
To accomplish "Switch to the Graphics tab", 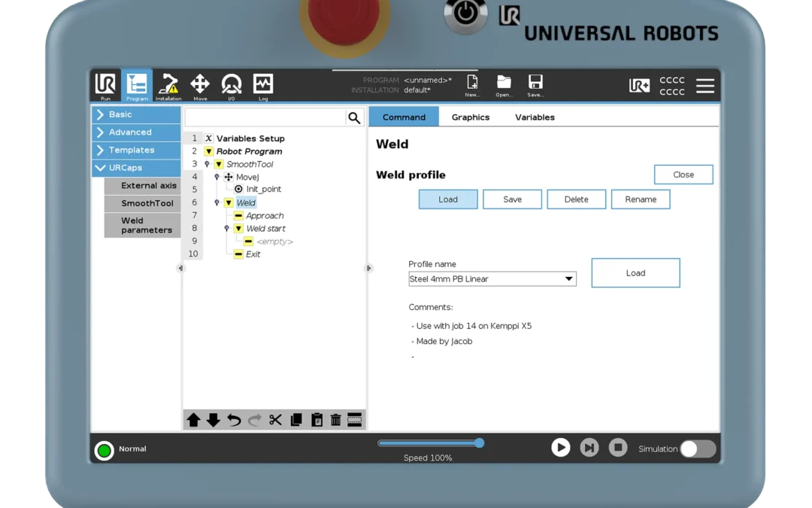I will (470, 117).
